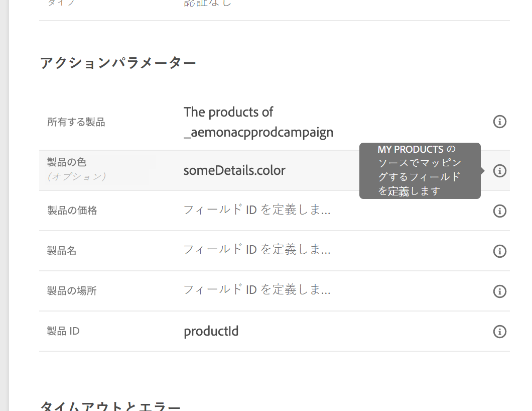Screen dimensions: 532x411
Task: Define a field ID for 製品名
Action: click(x=257, y=250)
